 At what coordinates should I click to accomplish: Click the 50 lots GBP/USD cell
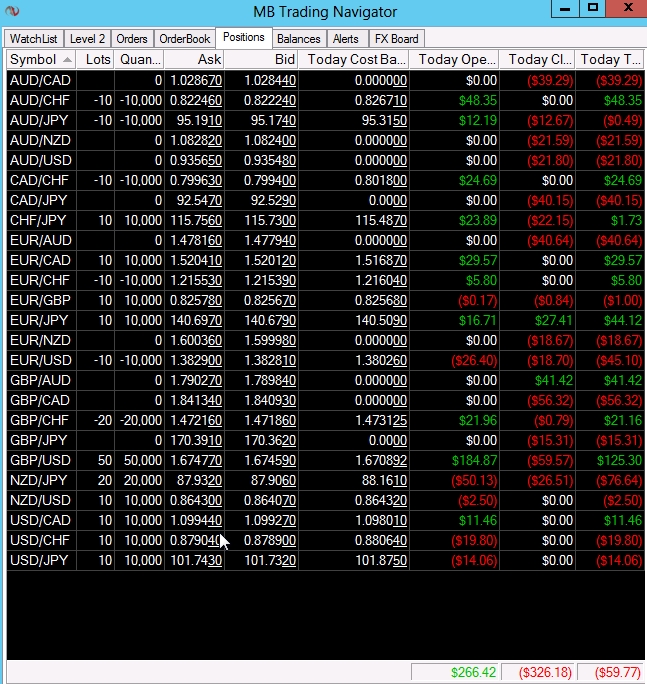click(105, 460)
